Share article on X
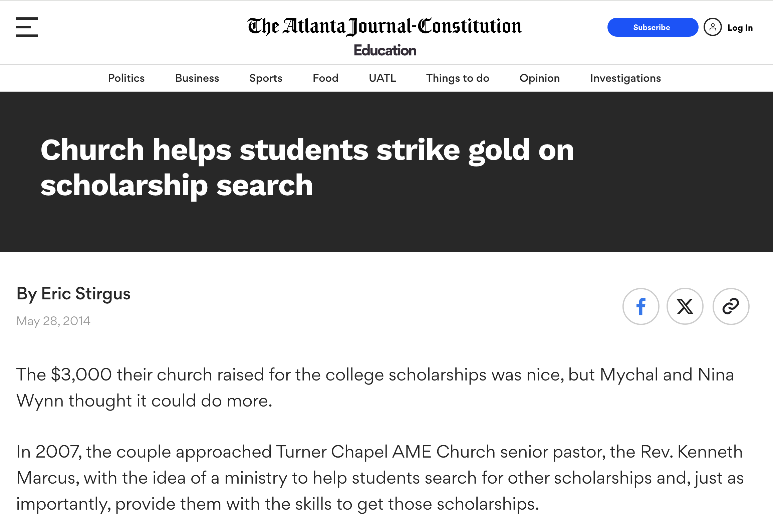The width and height of the screenshot is (773, 532). coord(685,306)
